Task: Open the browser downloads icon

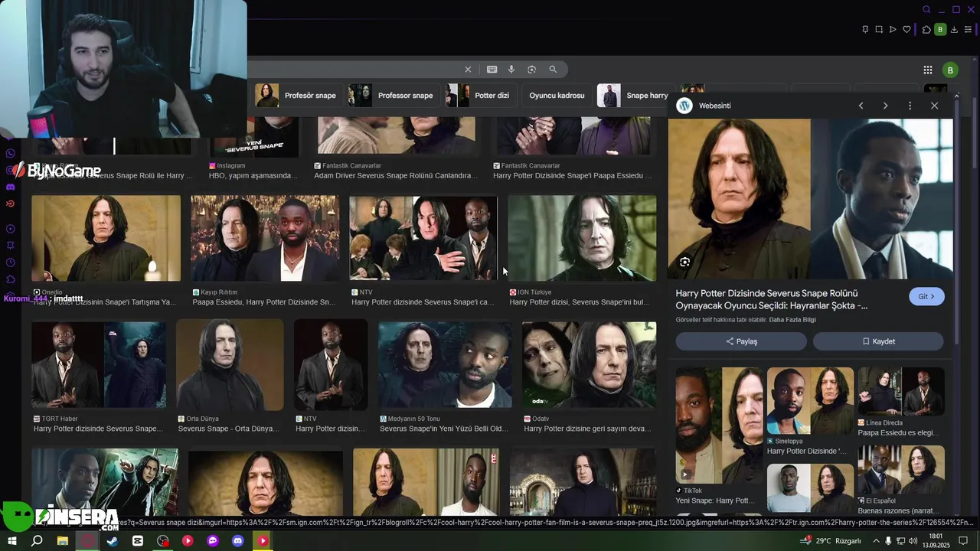Action: 954,30
